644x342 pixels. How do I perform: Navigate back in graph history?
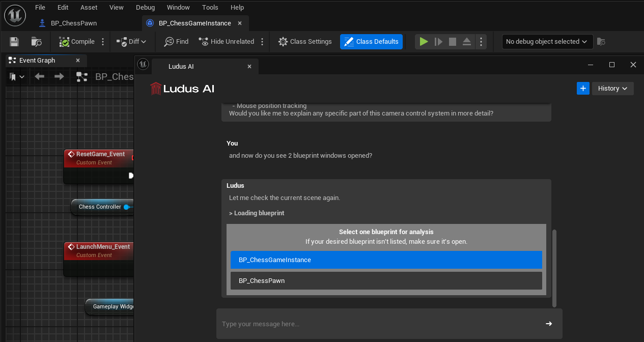(x=39, y=77)
